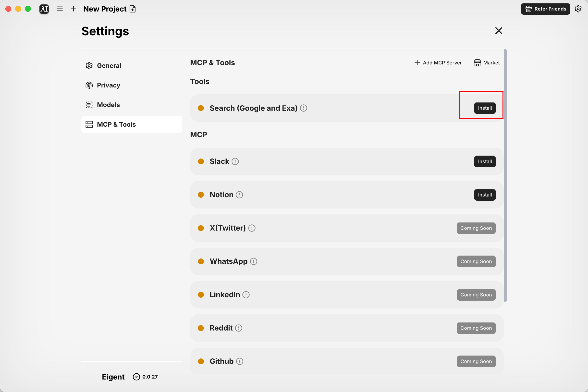Click the Eigent label at bottom

coord(113,377)
